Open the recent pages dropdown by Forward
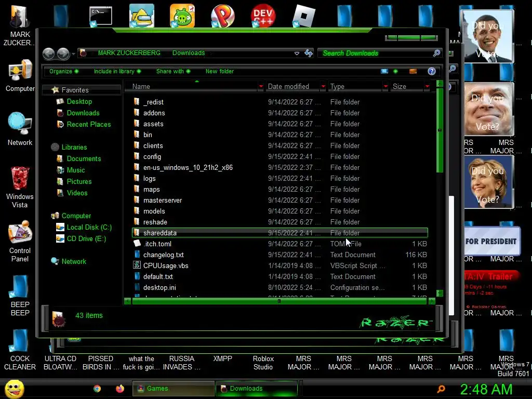This screenshot has width=532, height=399. (73, 54)
